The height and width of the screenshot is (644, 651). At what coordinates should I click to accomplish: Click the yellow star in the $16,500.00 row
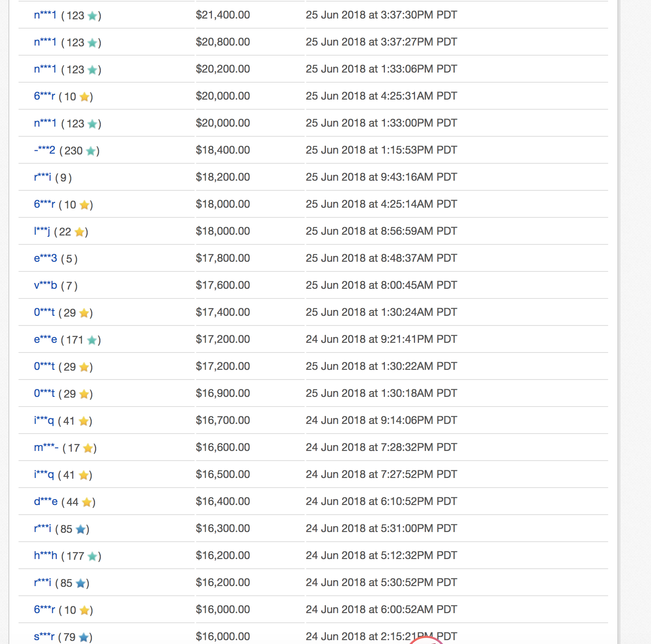coord(83,475)
